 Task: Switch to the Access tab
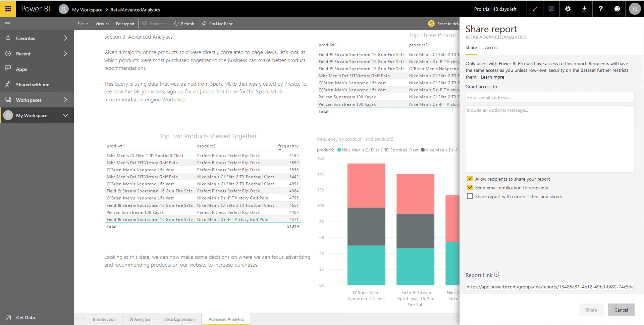click(x=491, y=47)
